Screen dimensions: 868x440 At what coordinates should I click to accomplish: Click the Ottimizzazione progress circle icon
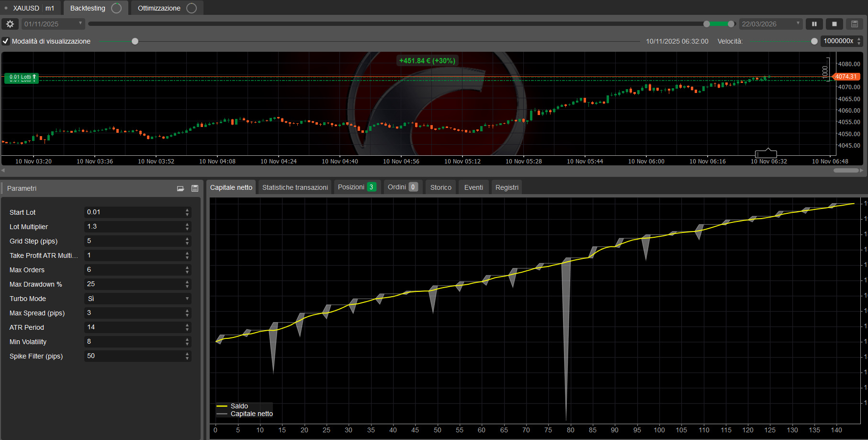coord(192,8)
